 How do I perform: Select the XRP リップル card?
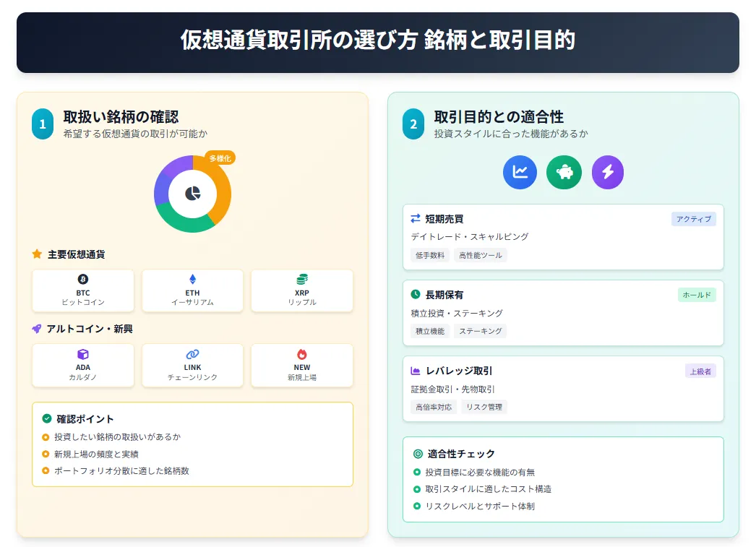point(302,290)
